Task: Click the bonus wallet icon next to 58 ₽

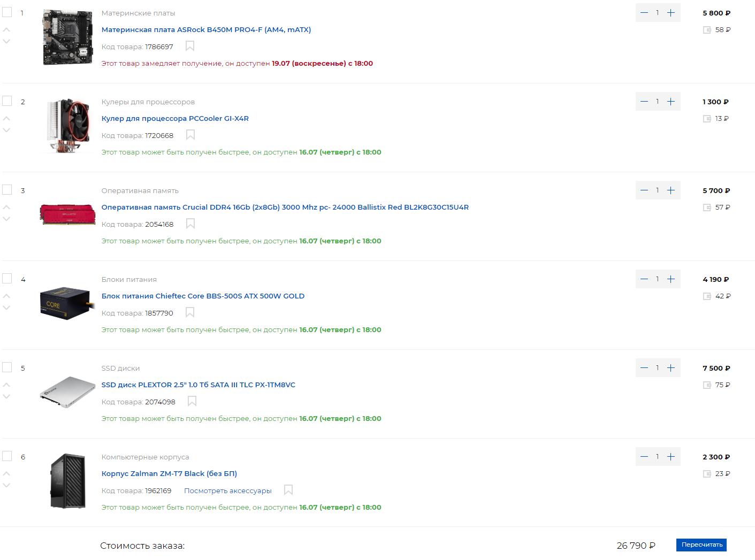Action: tap(707, 30)
